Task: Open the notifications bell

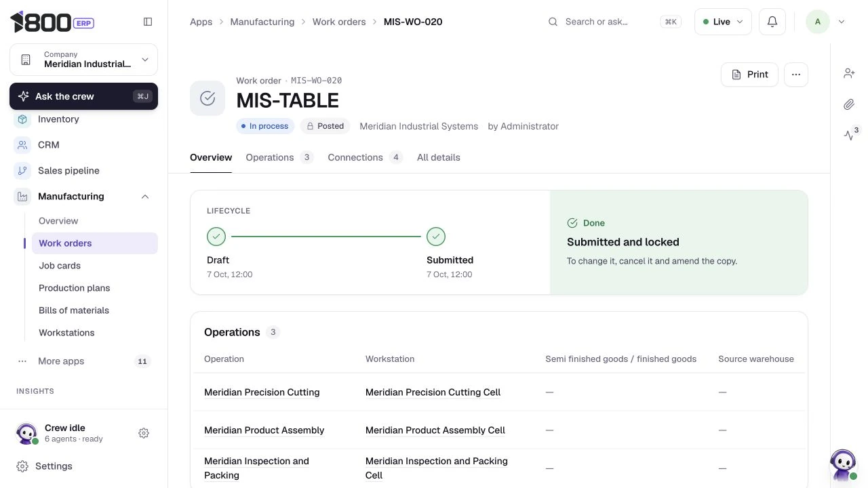Action: coord(772,22)
